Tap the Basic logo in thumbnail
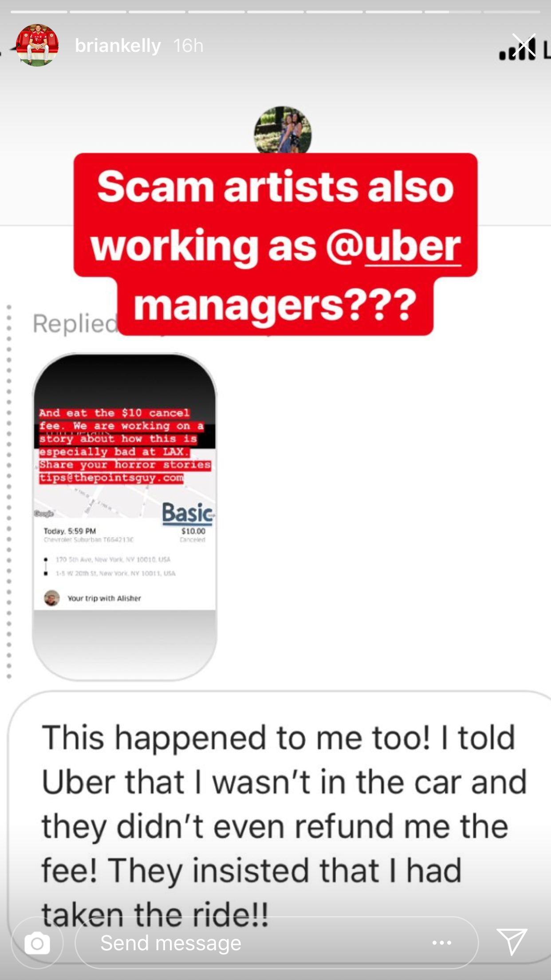The image size is (551, 980). pyautogui.click(x=188, y=514)
